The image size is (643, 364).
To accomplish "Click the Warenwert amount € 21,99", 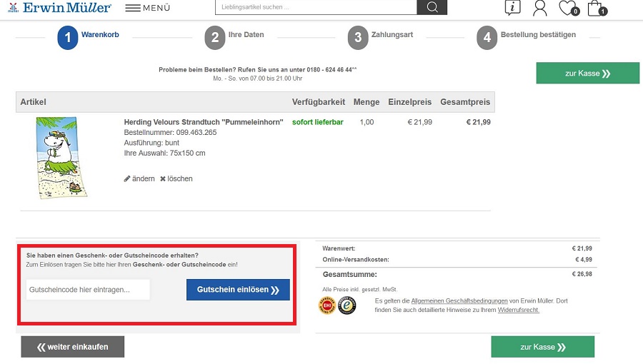I will coord(582,248).
